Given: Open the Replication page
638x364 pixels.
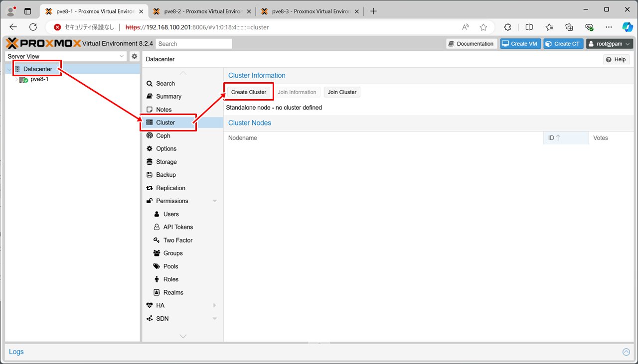Looking at the screenshot, I should 170,188.
